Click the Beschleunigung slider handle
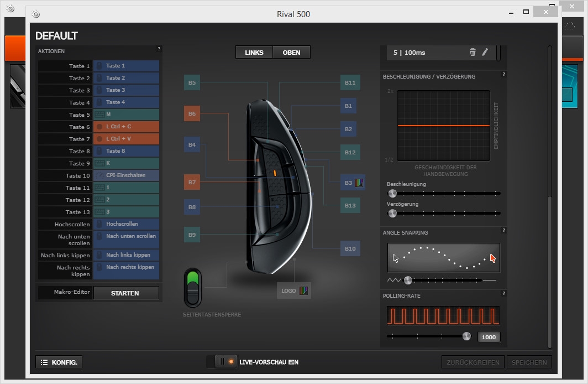Screen dimensions: 588x384 392,193
